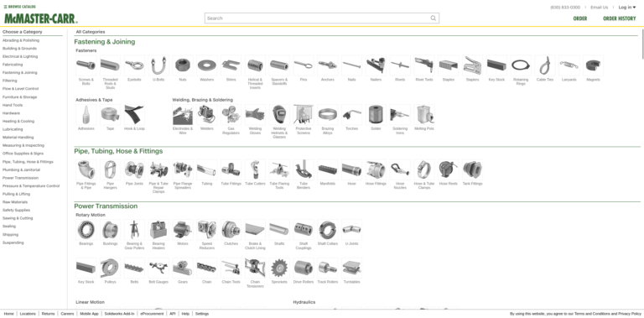Image resolution: width=644 pixels, height=318 pixels.
Task: Open the Eyebolts category icon
Action: point(134,65)
